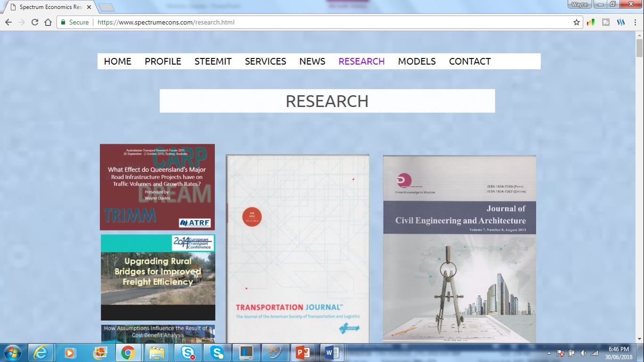Reload the current page
Screen dimensions: 644x362
[x=34, y=22]
